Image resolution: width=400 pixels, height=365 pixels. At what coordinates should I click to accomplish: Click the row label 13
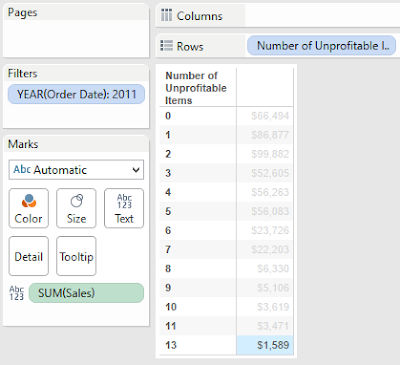pyautogui.click(x=171, y=345)
